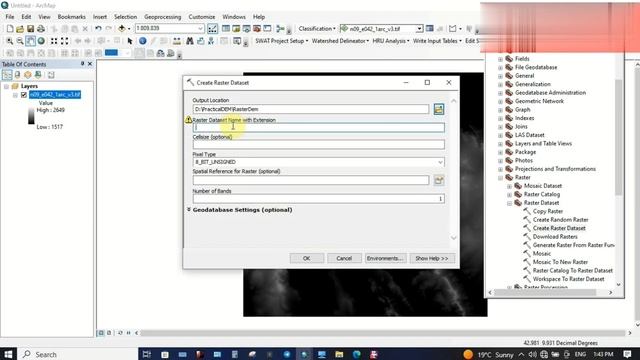Screen dimensions: 640x360
Task: Switch TOC to List By Visibility
Action: pos(27,75)
